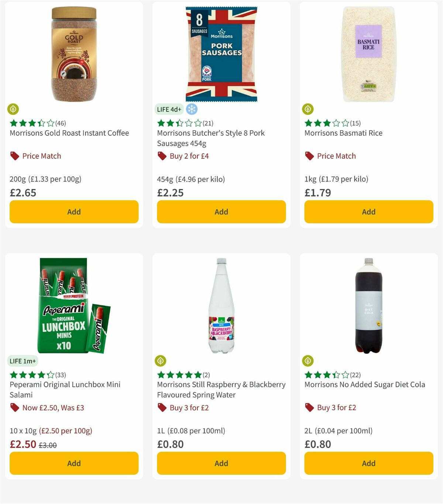Image resolution: width=443 pixels, height=504 pixels.
Task: Select the Buy 3 for £2 offer on Spring Water
Action: pyautogui.click(x=188, y=407)
